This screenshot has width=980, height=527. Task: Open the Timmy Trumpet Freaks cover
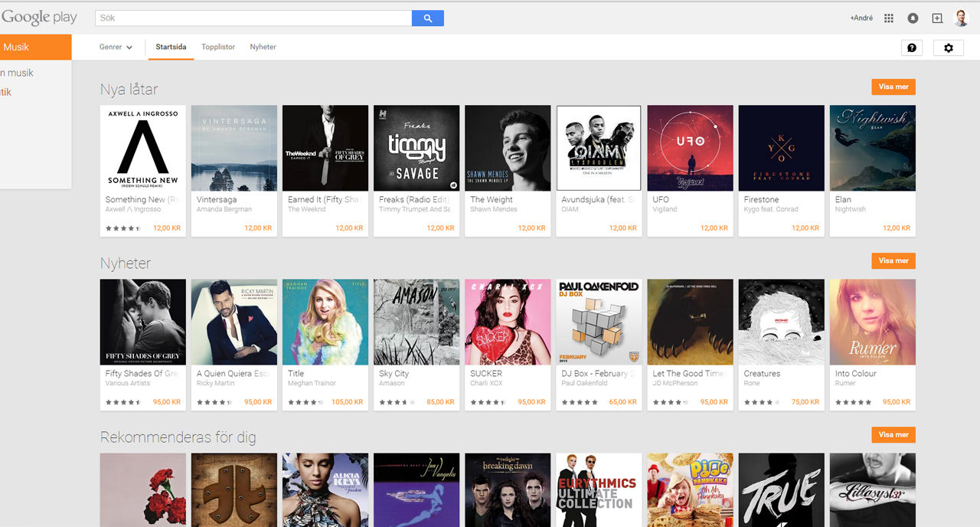[416, 148]
